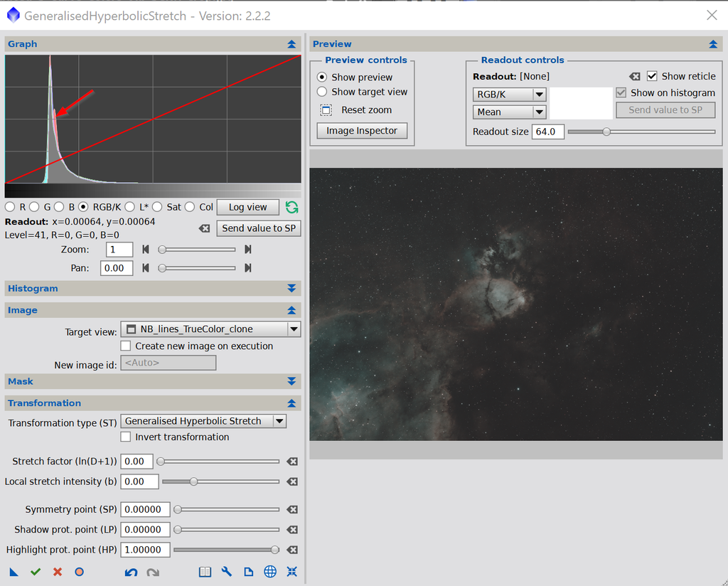Open the documentation book icon

coord(205,572)
